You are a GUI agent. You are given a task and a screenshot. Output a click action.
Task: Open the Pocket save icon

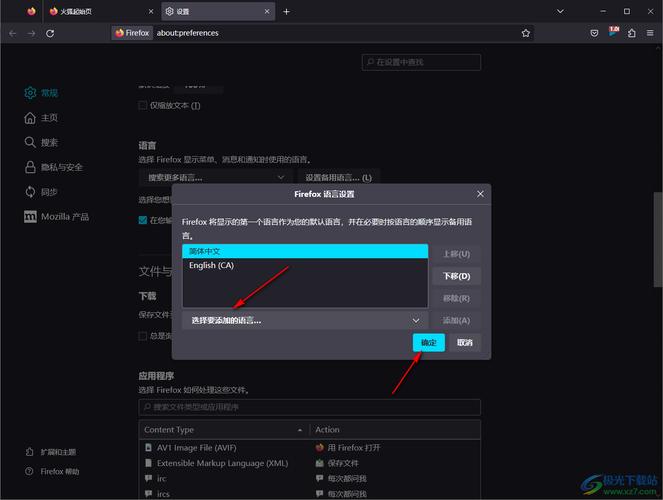pos(594,33)
